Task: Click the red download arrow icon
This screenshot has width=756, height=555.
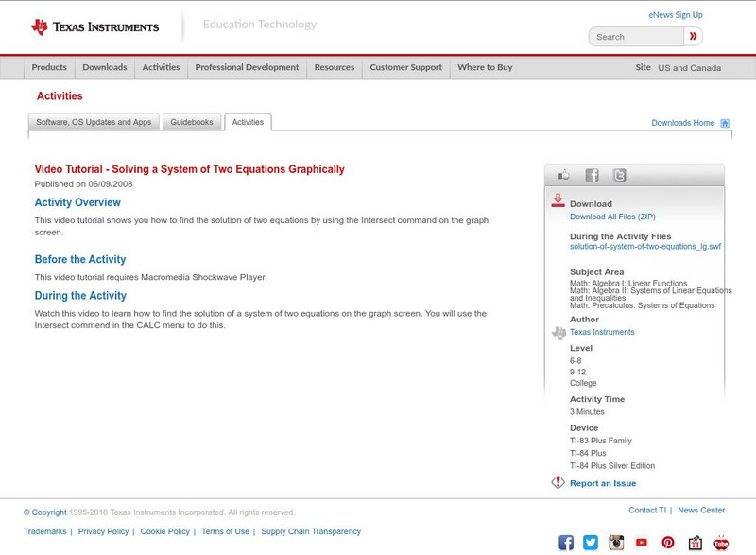Action: pos(558,200)
